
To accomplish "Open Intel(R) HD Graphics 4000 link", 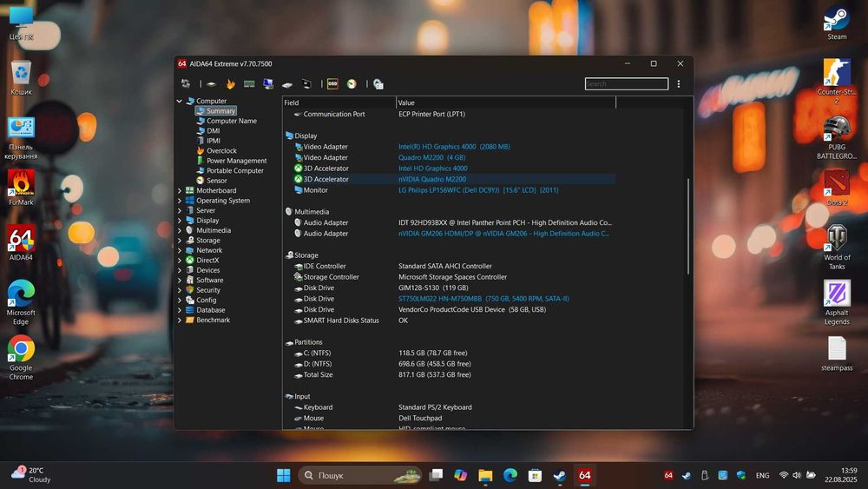I will tap(454, 147).
